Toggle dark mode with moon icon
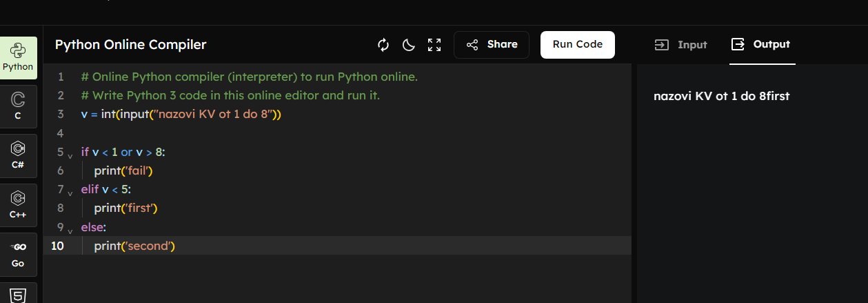 409,45
